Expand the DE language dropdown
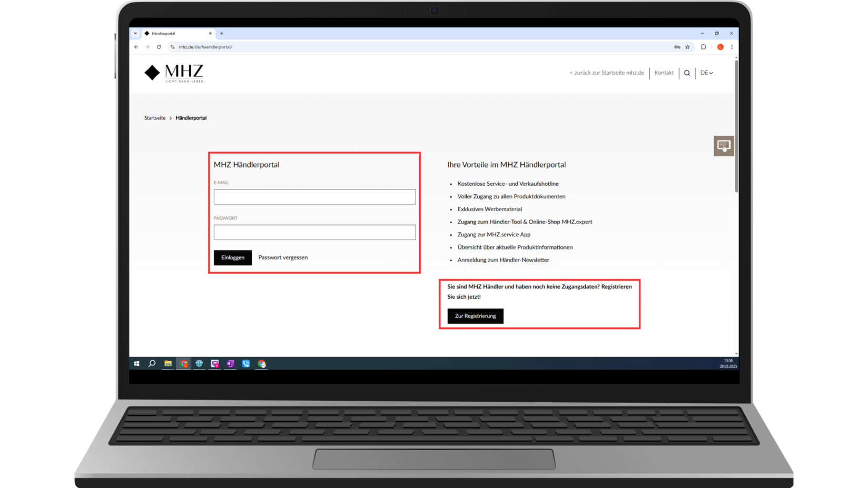The image size is (868, 488). click(706, 73)
